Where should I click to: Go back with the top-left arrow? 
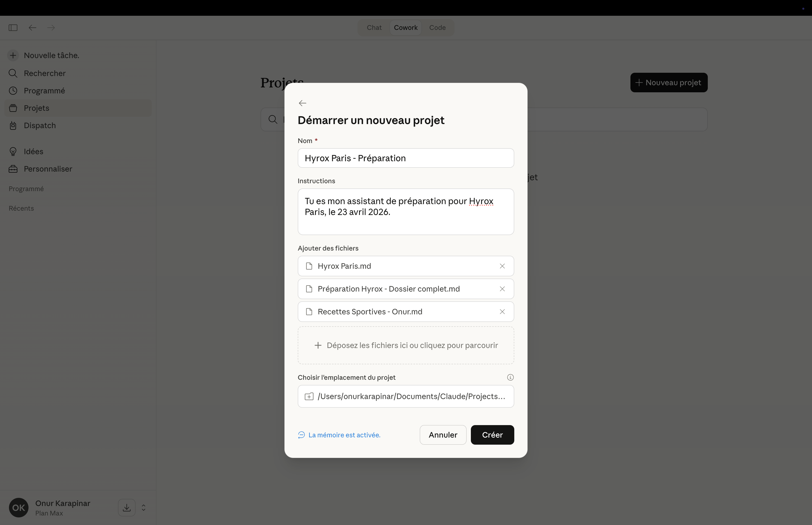tap(32, 28)
